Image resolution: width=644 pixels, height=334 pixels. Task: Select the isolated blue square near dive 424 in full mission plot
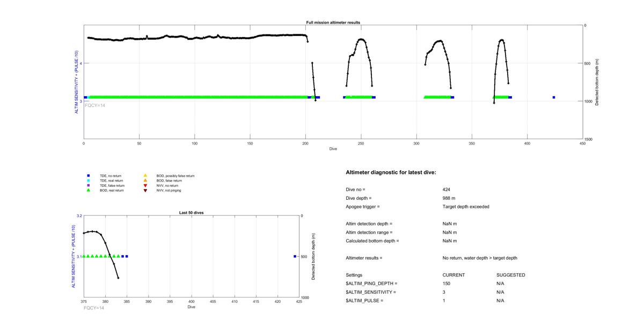click(554, 97)
